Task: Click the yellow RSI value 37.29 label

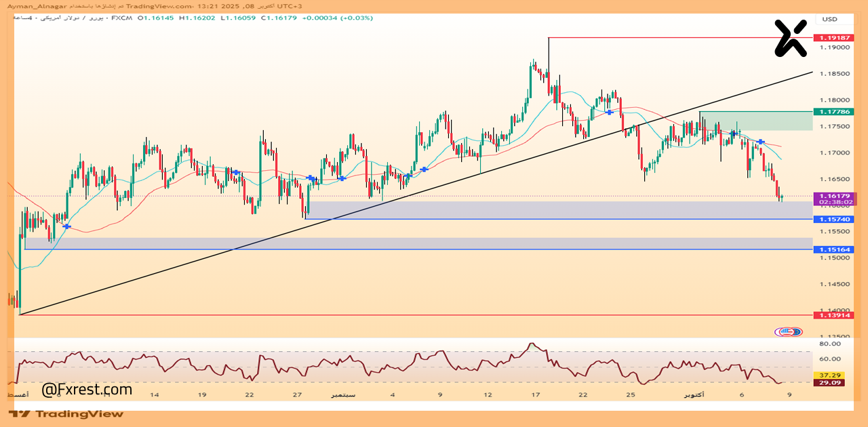Action: tap(830, 375)
